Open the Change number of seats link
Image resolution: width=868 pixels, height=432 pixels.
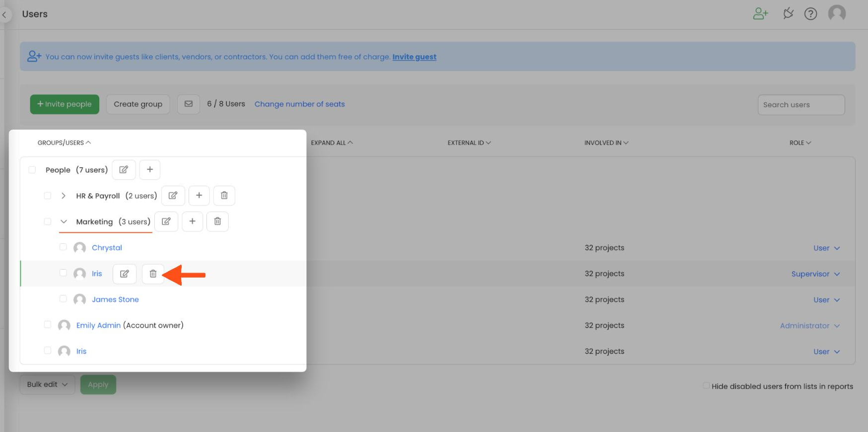click(300, 104)
